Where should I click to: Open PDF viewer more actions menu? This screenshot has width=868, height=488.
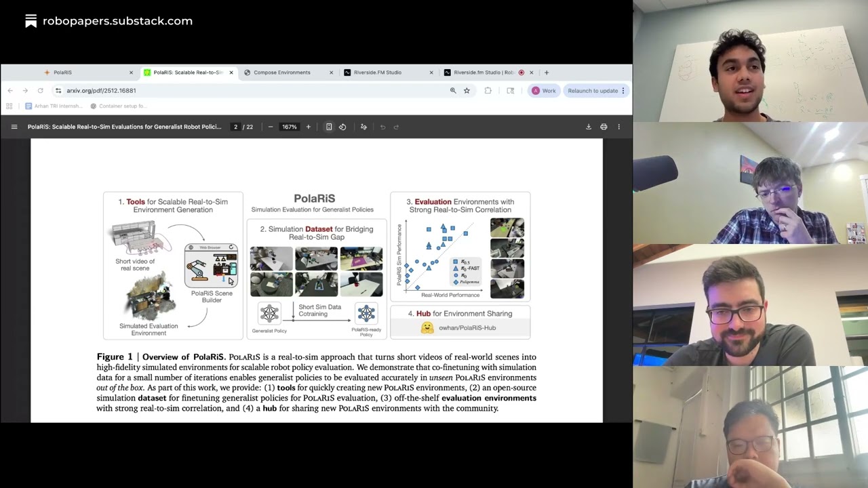tap(618, 127)
